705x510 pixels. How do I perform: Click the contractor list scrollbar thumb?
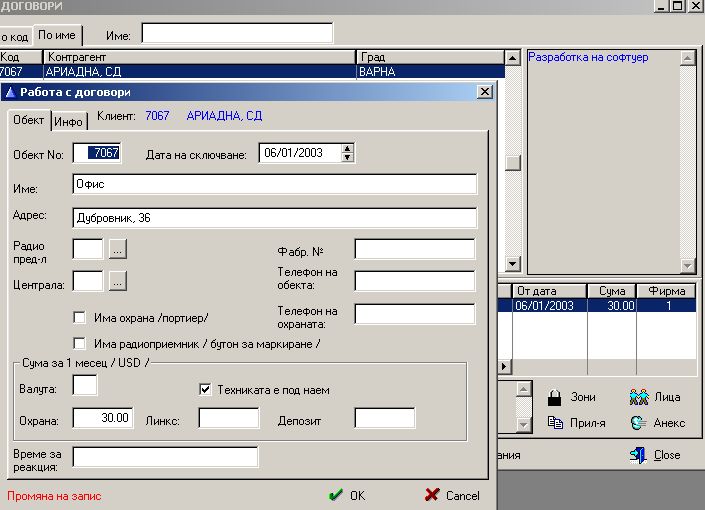click(x=513, y=162)
